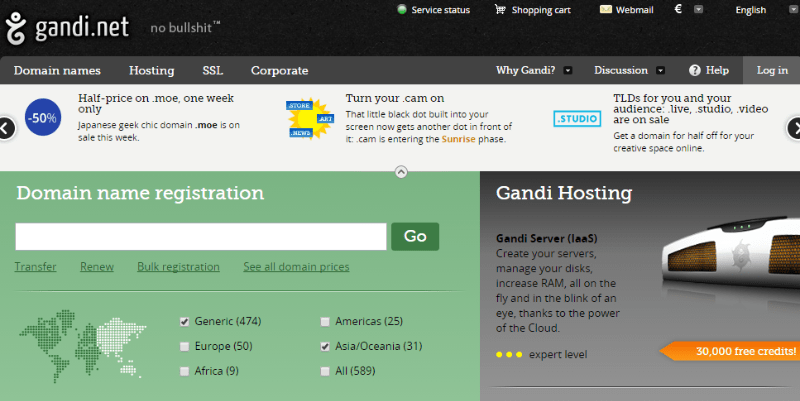The image size is (800, 401).
Task: Check the All (589) checkbox
Action: coord(325,371)
